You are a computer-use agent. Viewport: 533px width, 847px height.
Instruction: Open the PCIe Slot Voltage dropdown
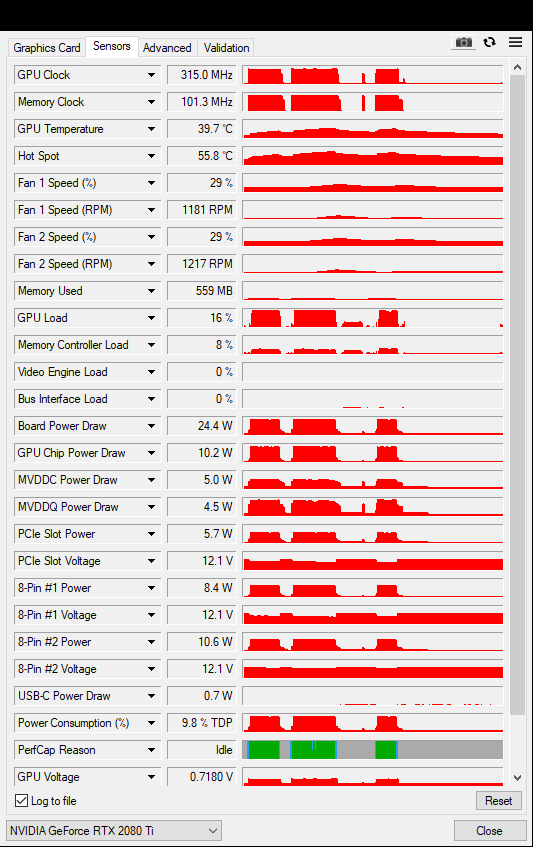point(151,561)
